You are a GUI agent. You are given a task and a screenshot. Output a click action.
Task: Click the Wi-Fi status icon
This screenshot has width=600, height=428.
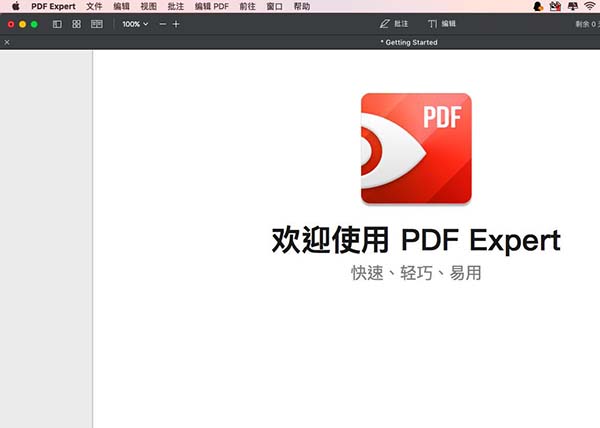(590, 6)
